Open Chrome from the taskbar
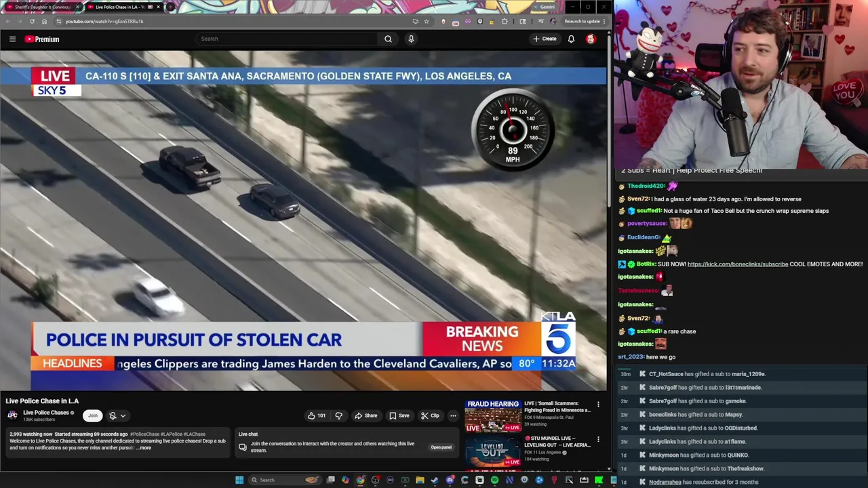Viewport: 868px width, 488px height. click(360, 480)
